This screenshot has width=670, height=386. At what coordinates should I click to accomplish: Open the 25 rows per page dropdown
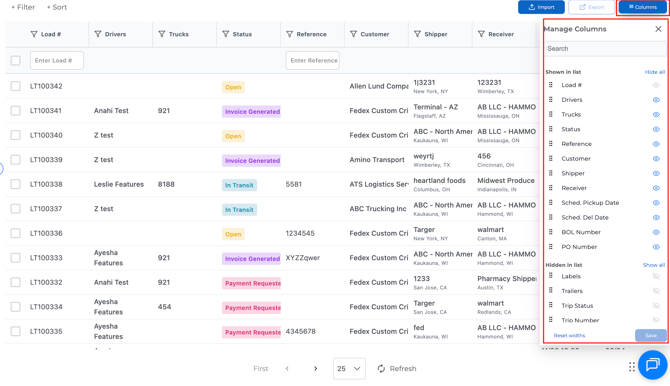(349, 368)
